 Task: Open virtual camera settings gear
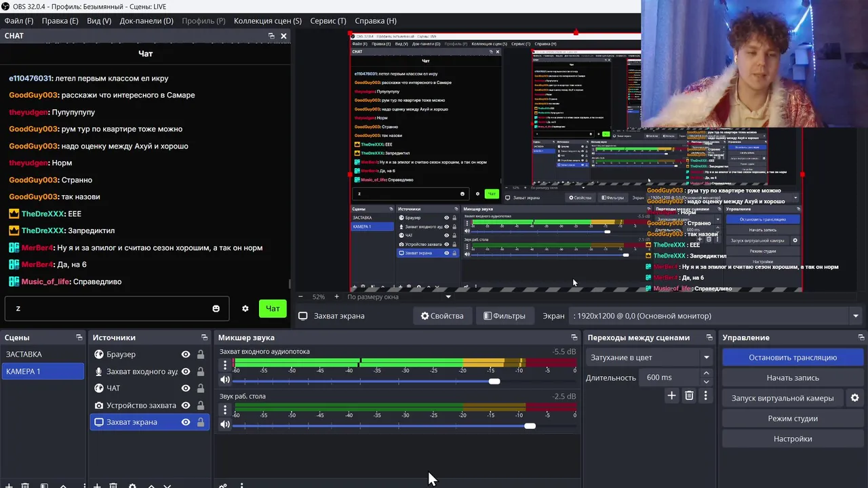[854, 398]
